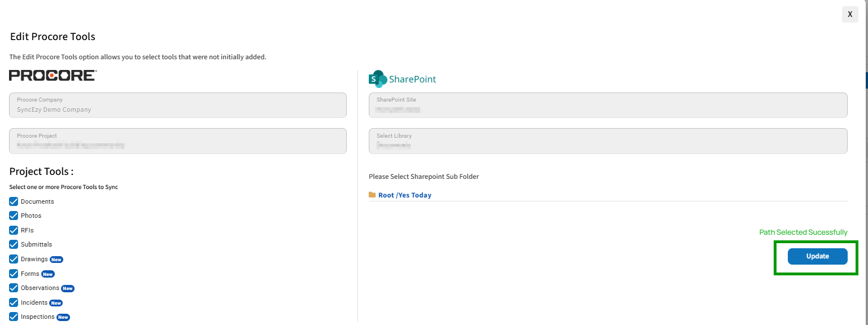Click the "Project Tools :" heading
The width and height of the screenshot is (868, 325).
point(41,172)
